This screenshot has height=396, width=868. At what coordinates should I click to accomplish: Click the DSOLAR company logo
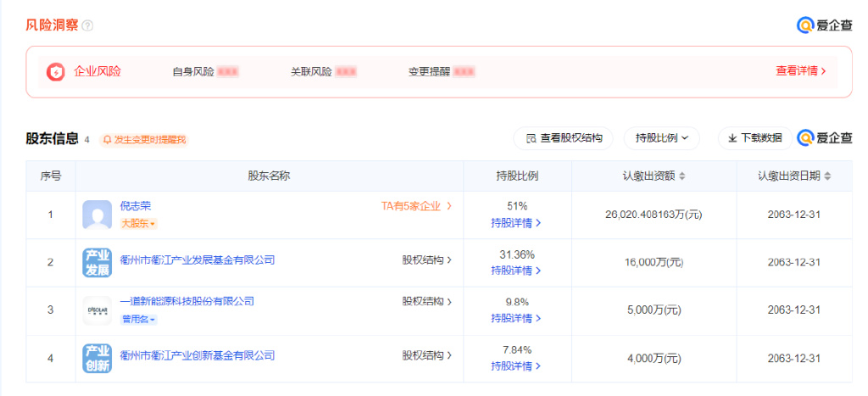(97, 310)
